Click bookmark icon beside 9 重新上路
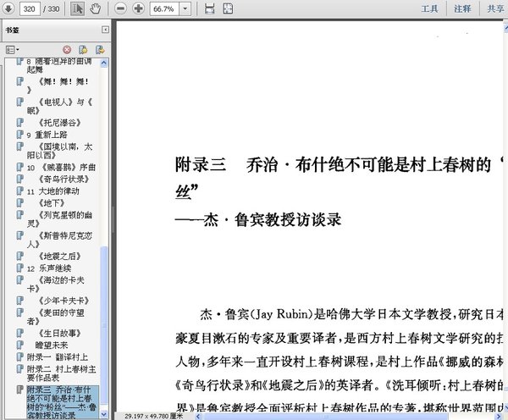Image resolution: width=508 pixels, height=420 pixels. coord(20,134)
